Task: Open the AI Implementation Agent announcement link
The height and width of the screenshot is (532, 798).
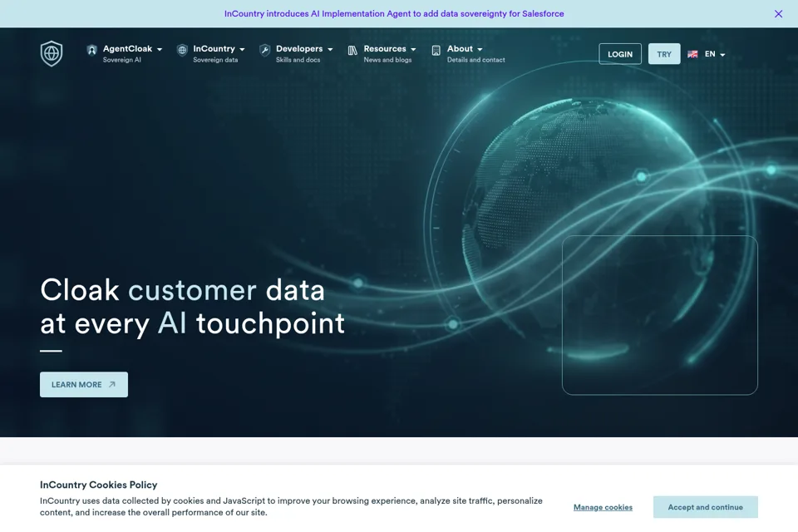Action: [x=394, y=14]
